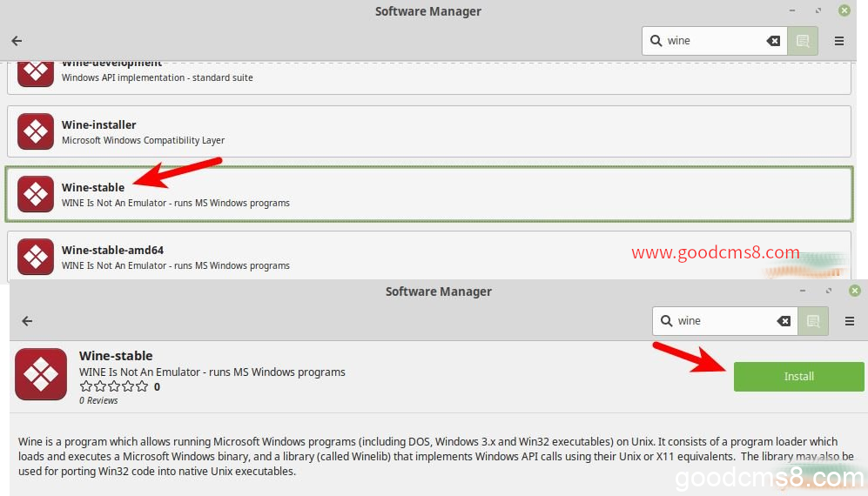The height and width of the screenshot is (496, 868).
Task: Go back in the Wine-stable details window
Action: tap(27, 321)
